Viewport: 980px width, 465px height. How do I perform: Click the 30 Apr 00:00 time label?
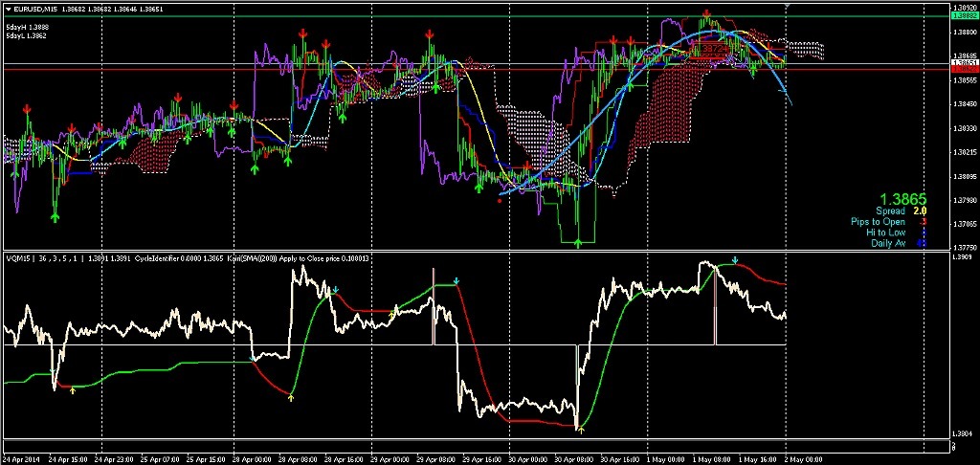pyautogui.click(x=528, y=457)
